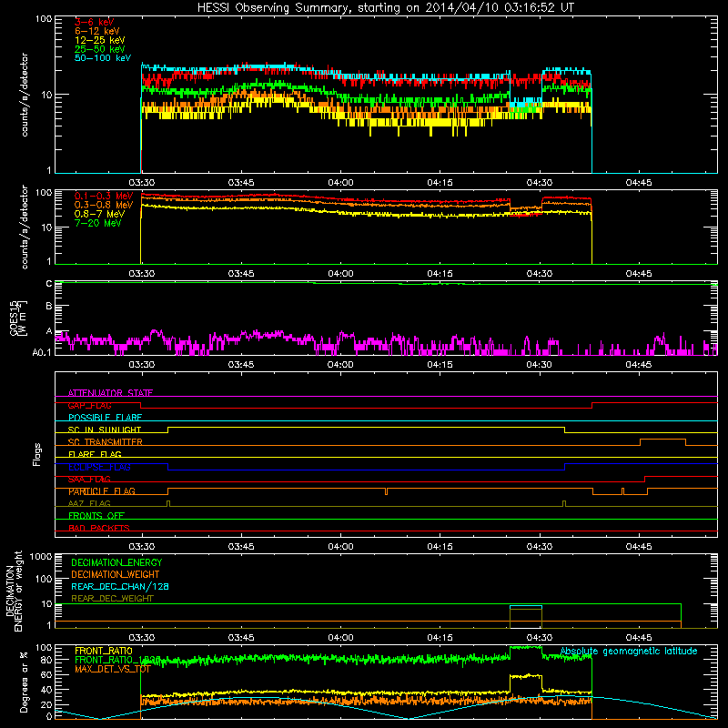The image size is (728, 728).
Task: Click the ATTENUATOR_STATE flag label
Action: [x=110, y=393]
